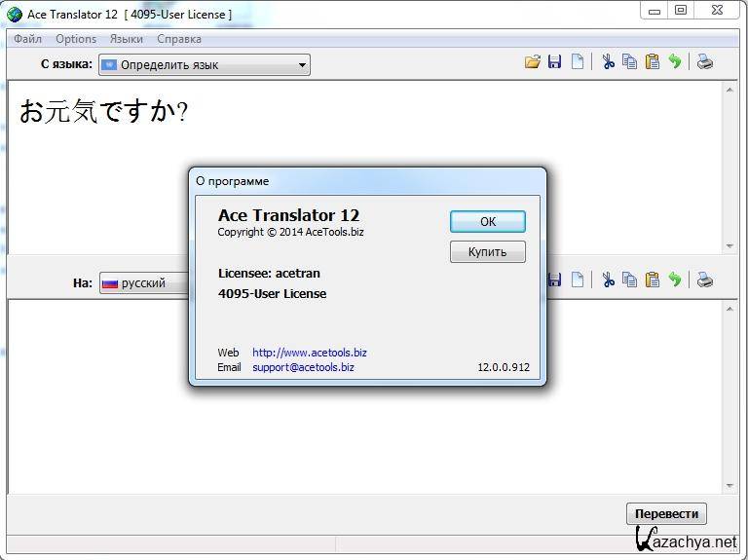Click the Paste clipboard icon in source toolbar
The height and width of the screenshot is (560, 748).
(653, 62)
